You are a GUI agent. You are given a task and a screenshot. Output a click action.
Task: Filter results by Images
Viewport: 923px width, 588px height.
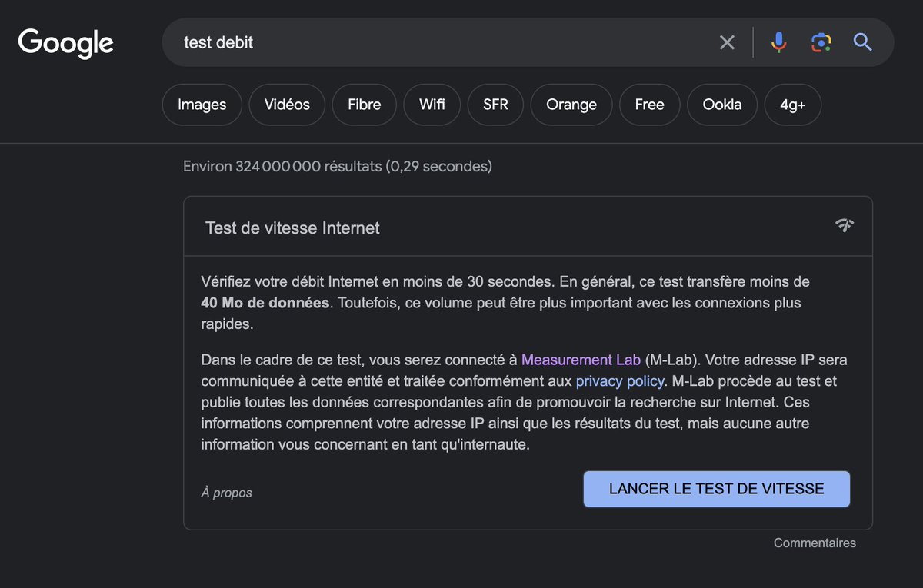coord(202,105)
